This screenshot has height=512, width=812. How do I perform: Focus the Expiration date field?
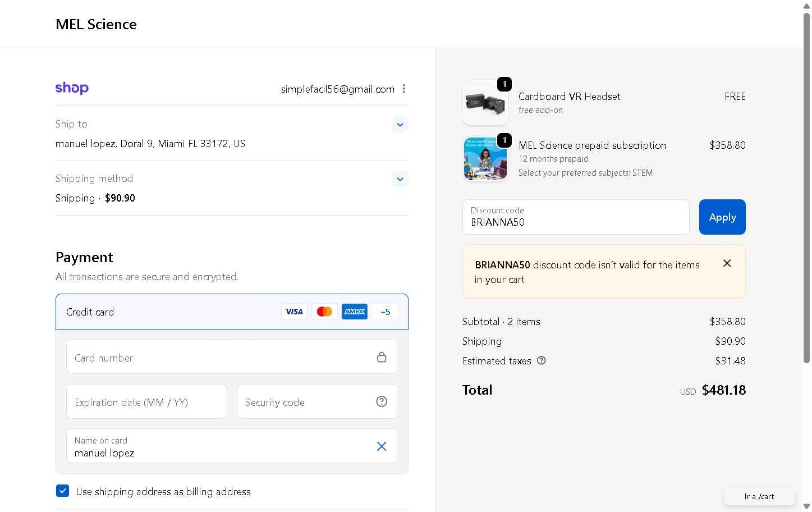[146, 401]
